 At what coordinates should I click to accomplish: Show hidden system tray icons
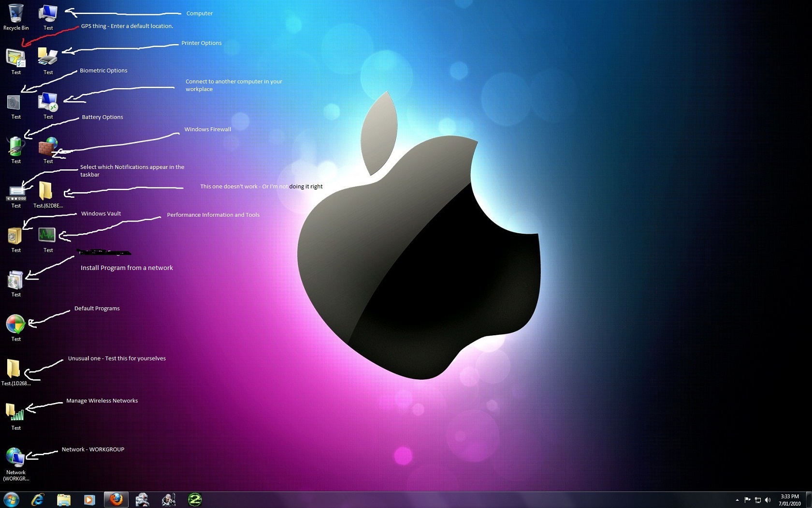(737, 500)
